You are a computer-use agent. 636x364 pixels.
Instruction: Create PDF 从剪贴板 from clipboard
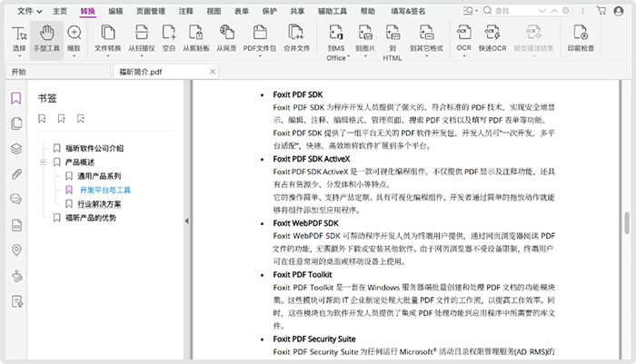[196, 39]
